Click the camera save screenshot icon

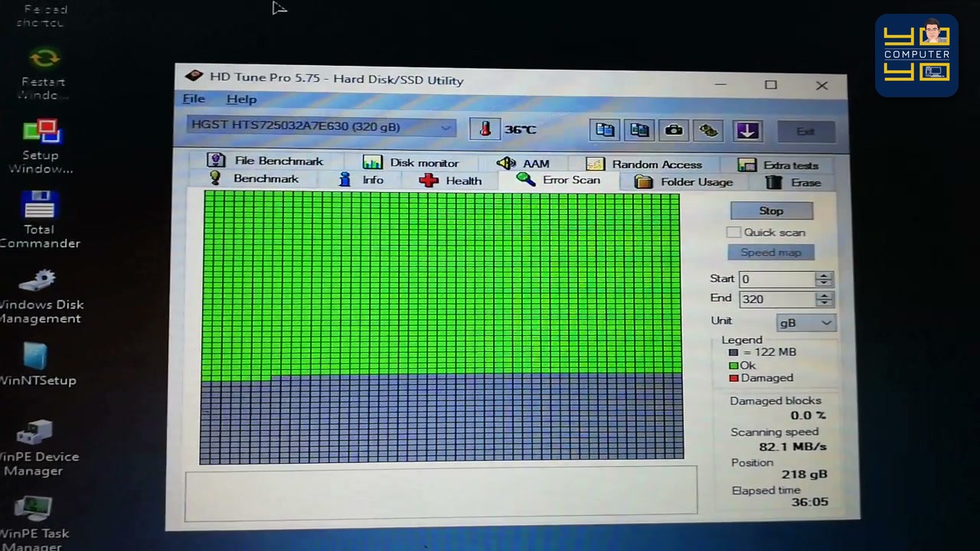[674, 130]
